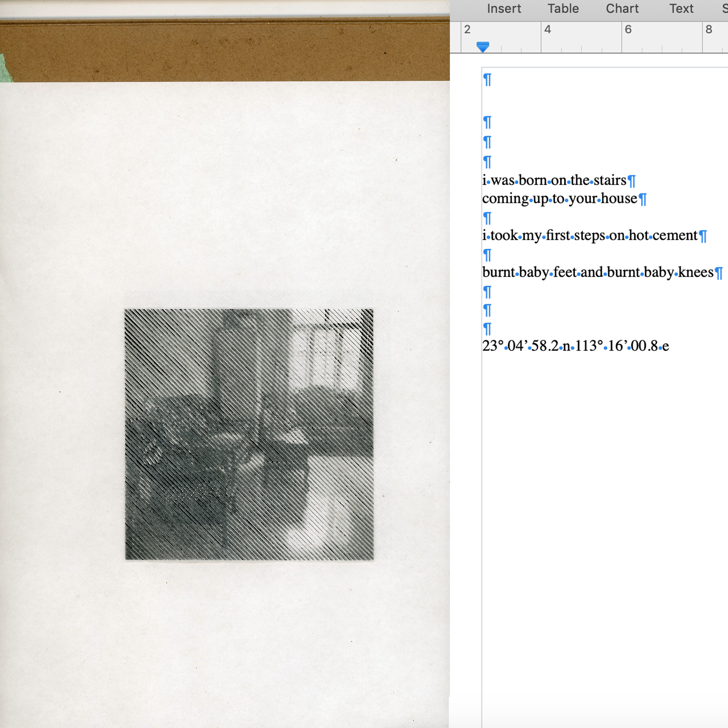Screen dimensions: 728x728
Task: Select the blue indent marker on ruler
Action: 483,47
